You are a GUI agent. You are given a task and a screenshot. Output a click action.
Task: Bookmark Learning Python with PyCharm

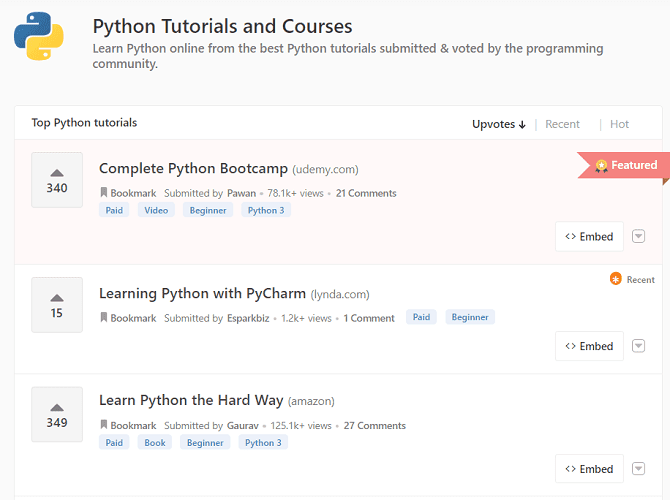click(128, 318)
